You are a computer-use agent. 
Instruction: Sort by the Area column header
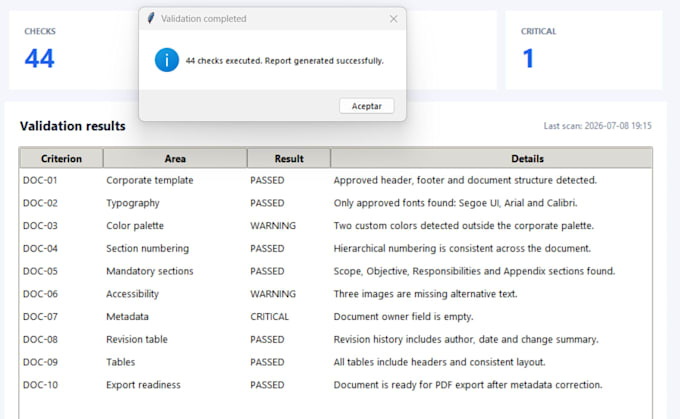175,158
